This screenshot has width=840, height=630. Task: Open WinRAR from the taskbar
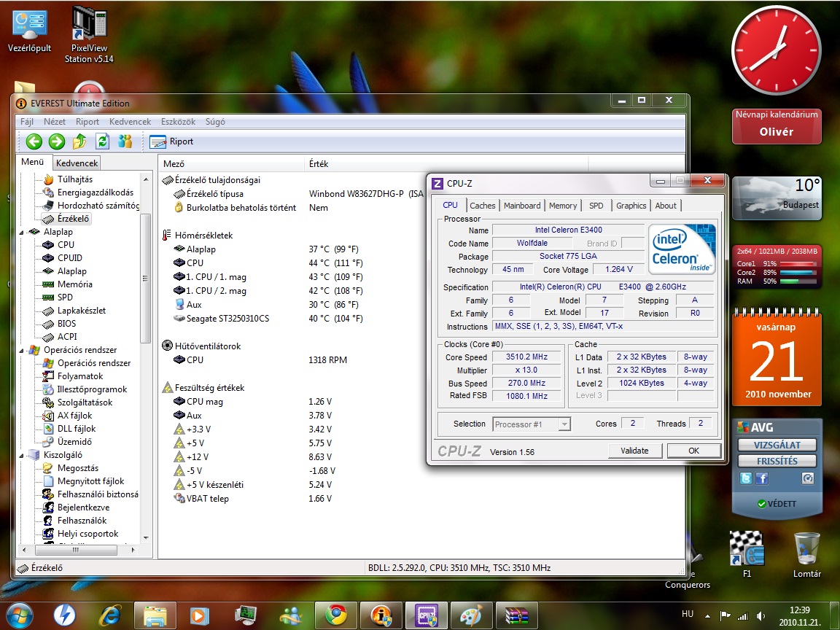tap(517, 615)
